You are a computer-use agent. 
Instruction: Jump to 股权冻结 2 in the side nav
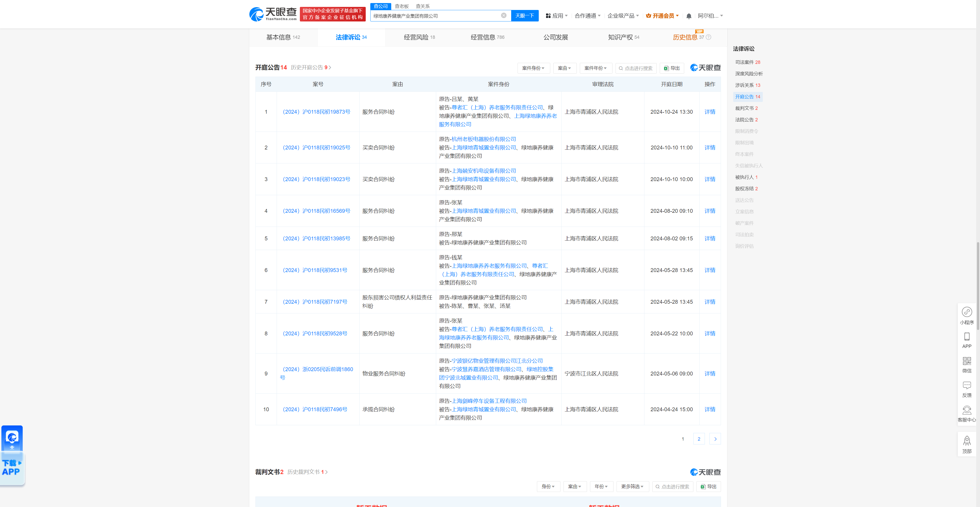point(746,188)
